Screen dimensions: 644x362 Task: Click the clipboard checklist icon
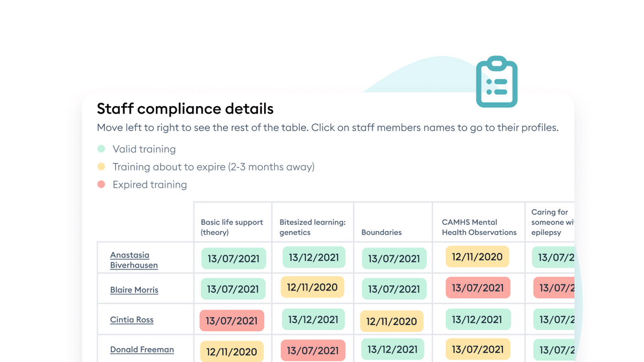click(x=496, y=82)
